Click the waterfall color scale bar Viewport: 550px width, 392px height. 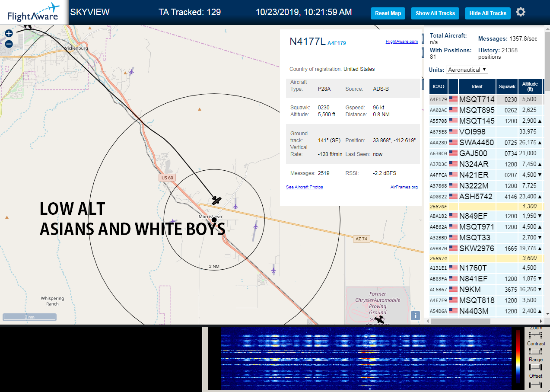coord(518,357)
